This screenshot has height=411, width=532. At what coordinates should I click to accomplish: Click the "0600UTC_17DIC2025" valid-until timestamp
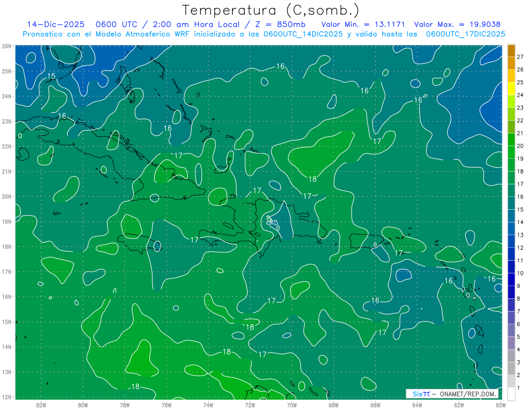pyautogui.click(x=466, y=34)
